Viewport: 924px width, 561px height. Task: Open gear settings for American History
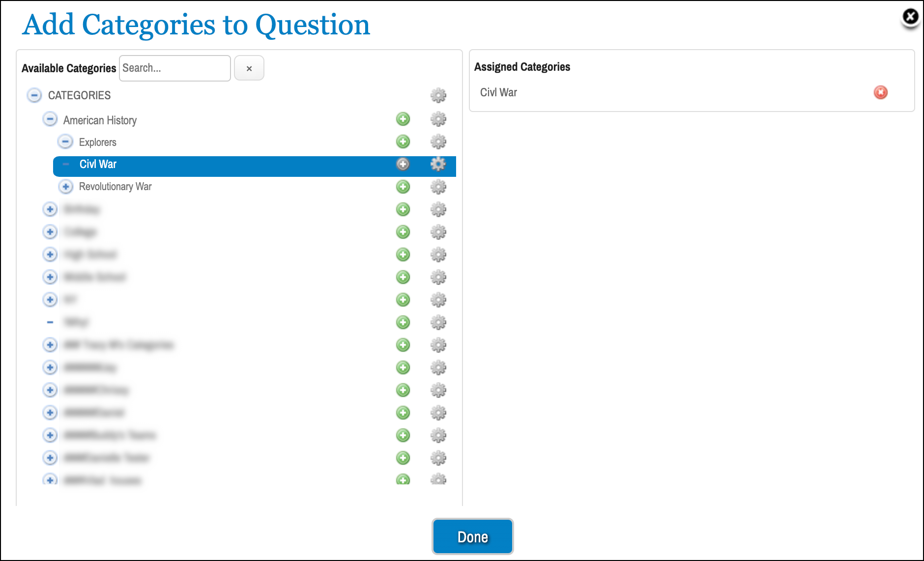coord(438,119)
